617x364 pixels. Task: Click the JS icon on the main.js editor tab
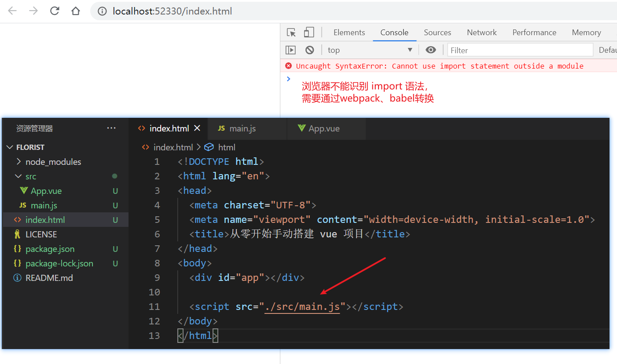221,128
